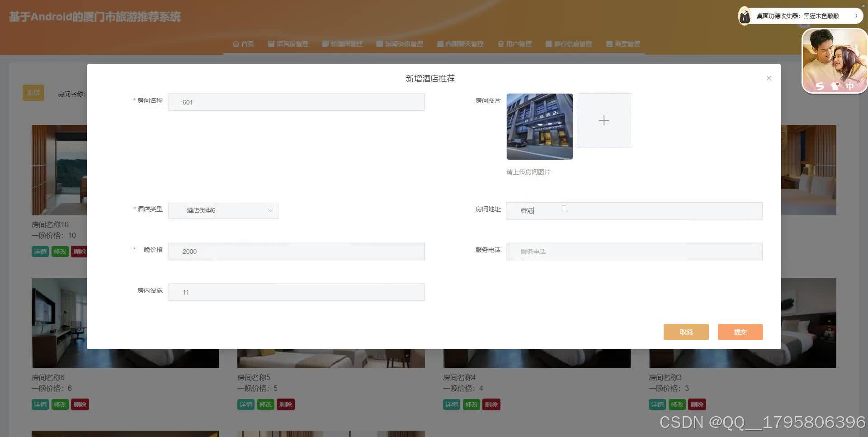
Task: Open 推荐信息管理 in the navigation bar
Action: (x=569, y=44)
